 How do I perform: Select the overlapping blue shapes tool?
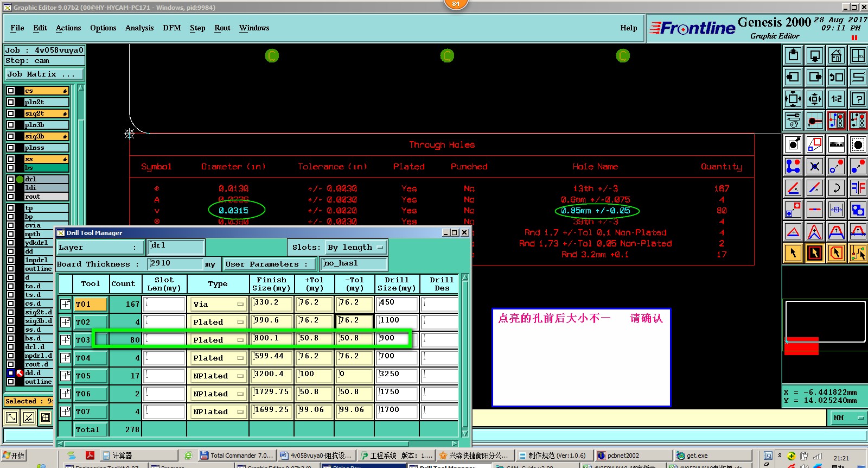coord(858,210)
